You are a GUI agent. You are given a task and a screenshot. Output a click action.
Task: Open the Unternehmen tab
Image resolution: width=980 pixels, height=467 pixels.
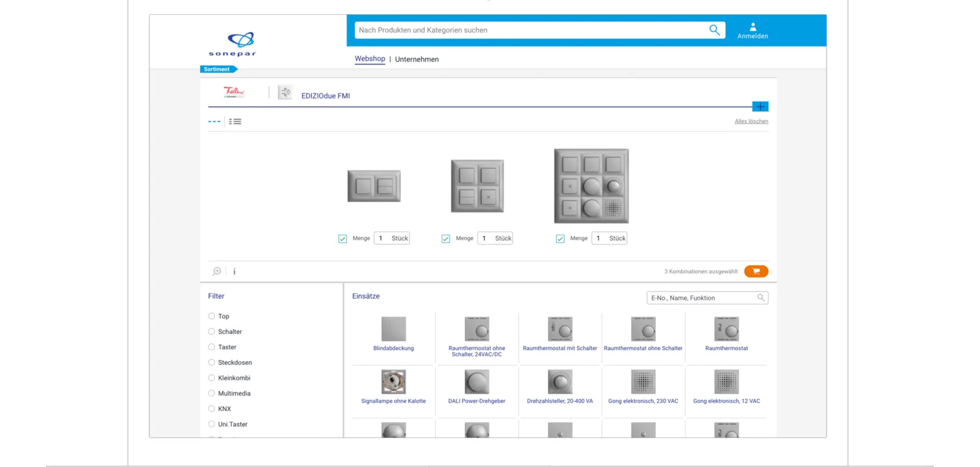click(x=417, y=59)
